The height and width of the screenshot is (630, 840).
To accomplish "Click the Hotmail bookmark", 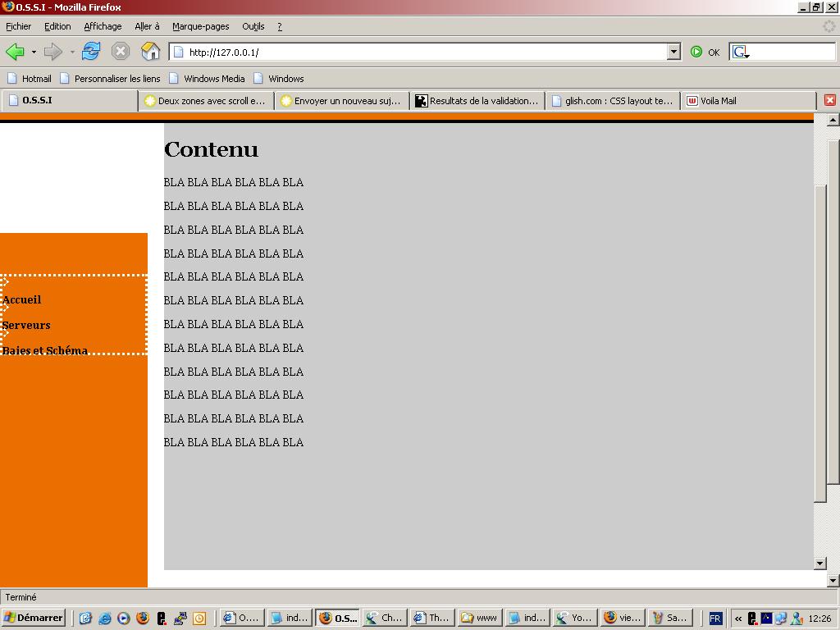I will coord(36,79).
